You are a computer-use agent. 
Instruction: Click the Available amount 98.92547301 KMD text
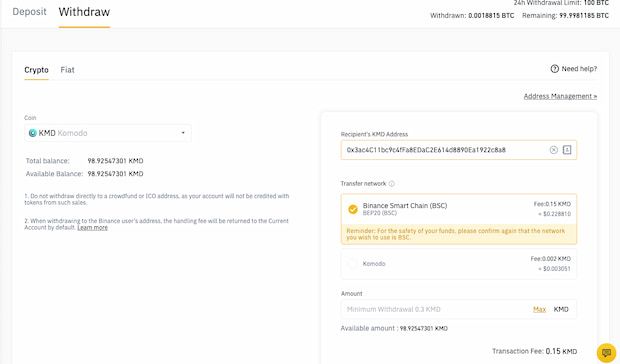click(394, 328)
